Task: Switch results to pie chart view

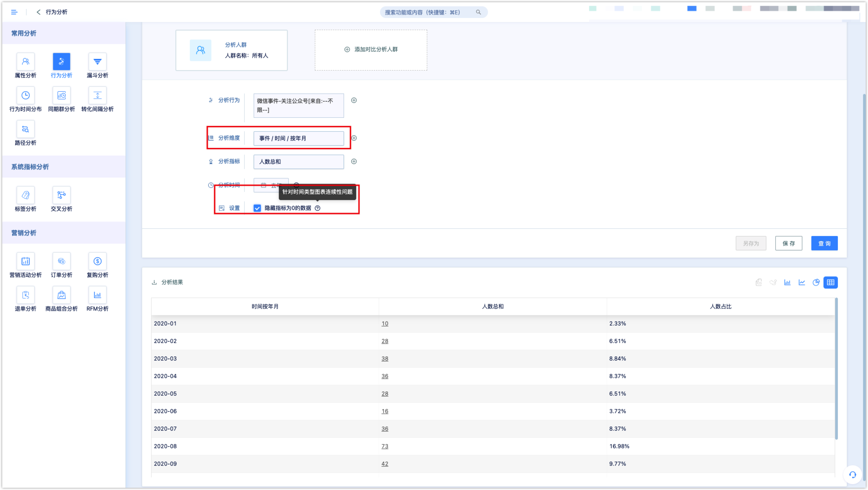Action: click(816, 282)
